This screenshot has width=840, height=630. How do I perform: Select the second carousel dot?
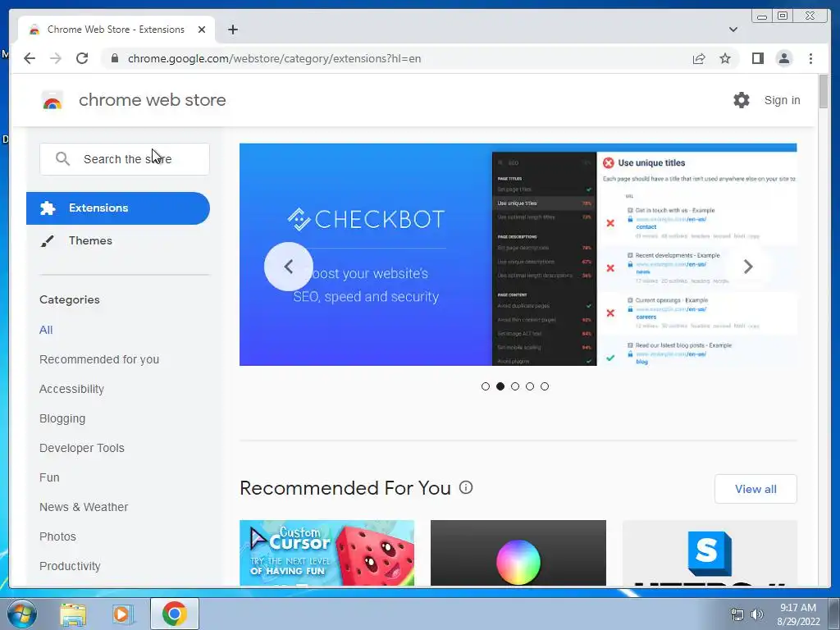[500, 386]
